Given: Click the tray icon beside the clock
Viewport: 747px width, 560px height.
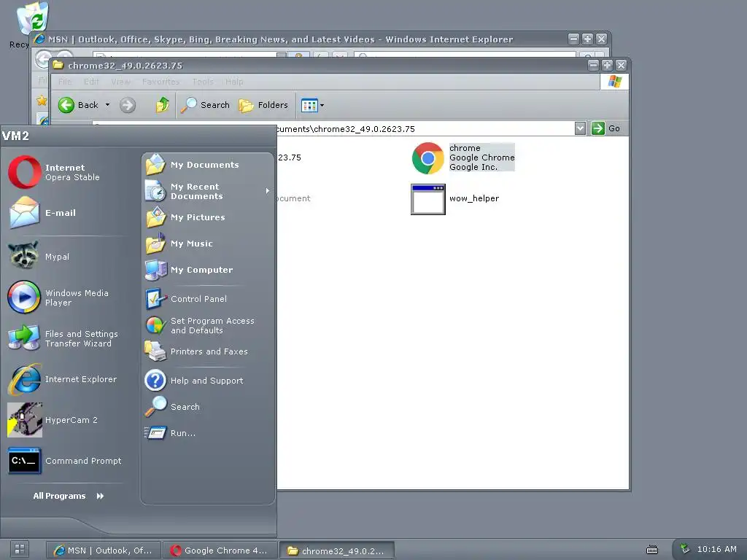Looking at the screenshot, I should tap(684, 549).
